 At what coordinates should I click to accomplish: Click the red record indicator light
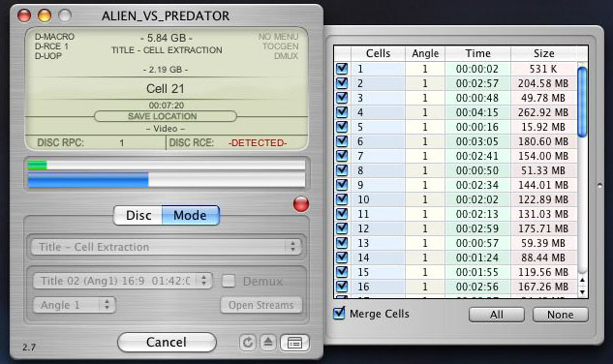[301, 204]
